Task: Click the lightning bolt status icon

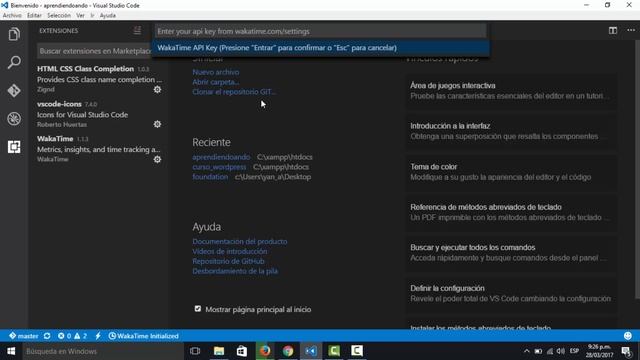Action: [98, 336]
